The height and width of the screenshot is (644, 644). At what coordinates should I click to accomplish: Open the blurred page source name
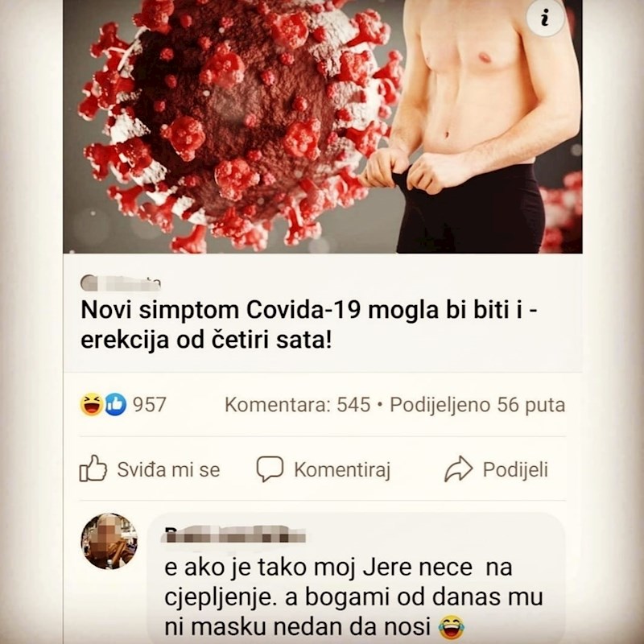[x=120, y=283]
